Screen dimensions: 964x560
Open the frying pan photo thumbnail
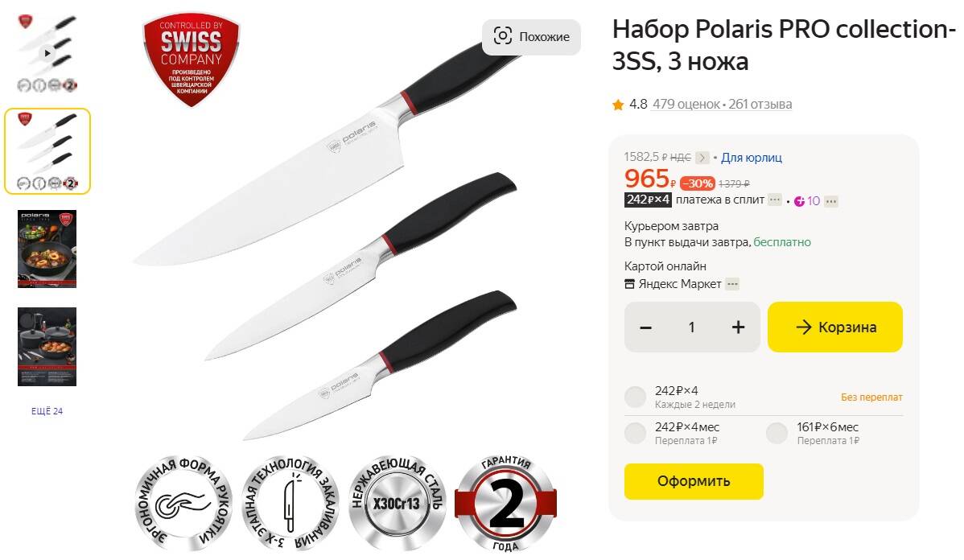(x=47, y=249)
